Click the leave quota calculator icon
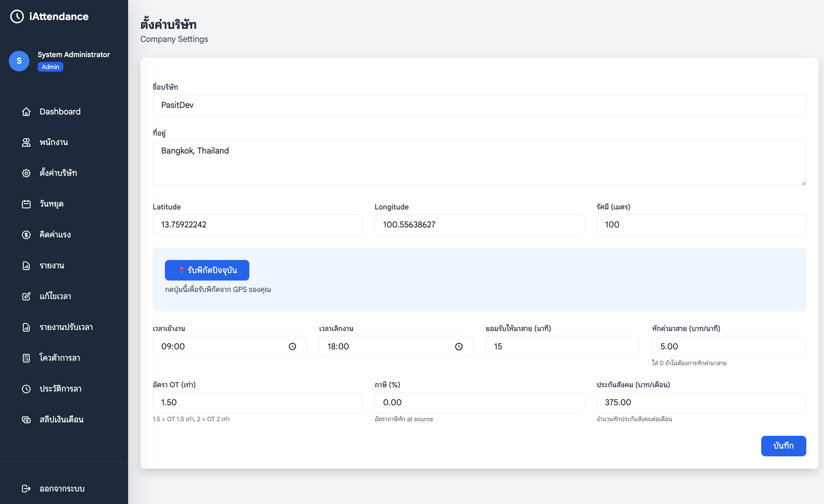The image size is (824, 504). [26, 358]
